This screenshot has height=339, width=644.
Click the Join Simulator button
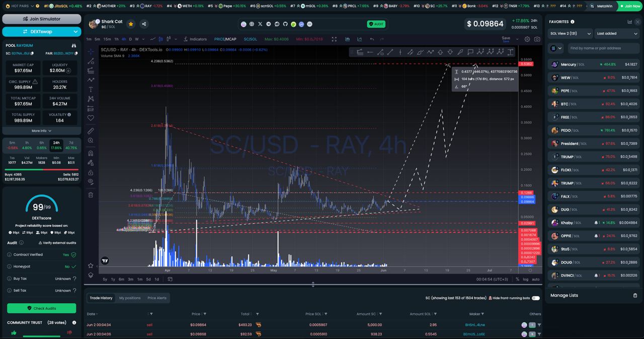41,19
